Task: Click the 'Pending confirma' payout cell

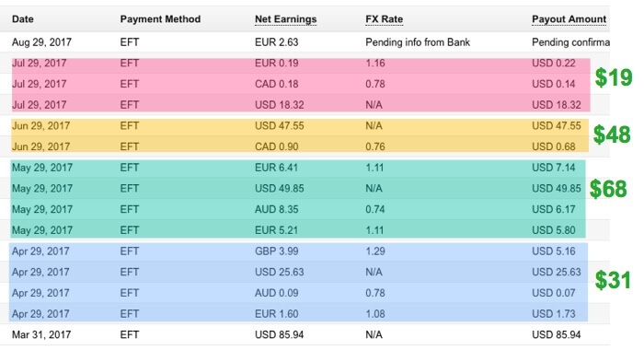Action: 570,42
